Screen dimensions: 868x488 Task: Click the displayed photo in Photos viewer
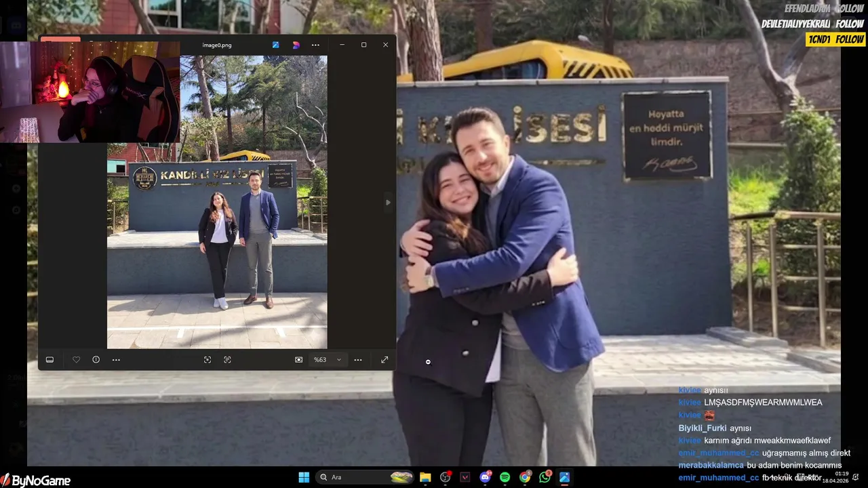pyautogui.click(x=217, y=202)
